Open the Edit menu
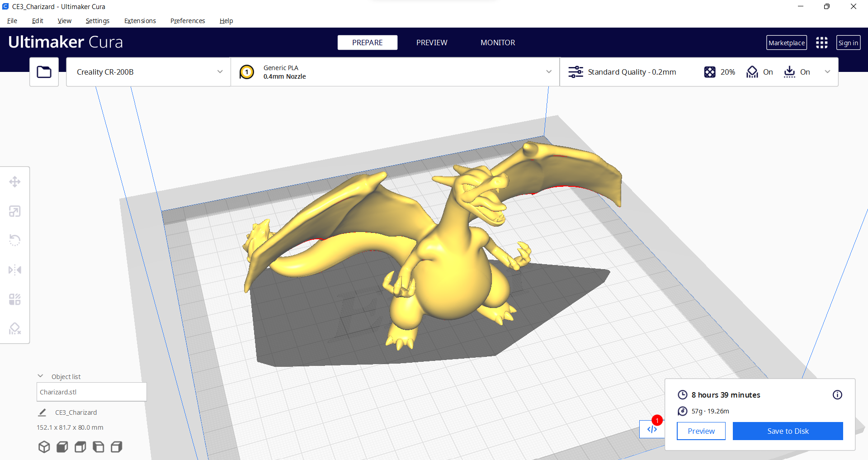The width and height of the screenshot is (868, 460). click(38, 21)
